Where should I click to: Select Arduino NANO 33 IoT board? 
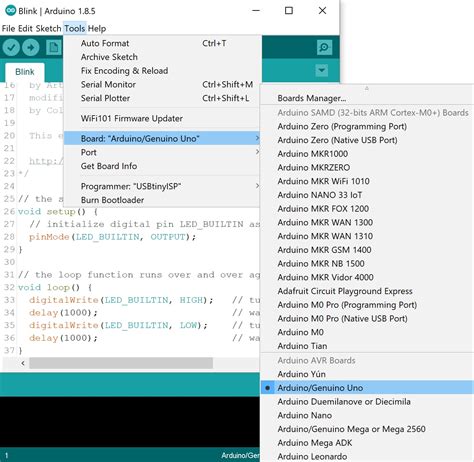pos(367,195)
